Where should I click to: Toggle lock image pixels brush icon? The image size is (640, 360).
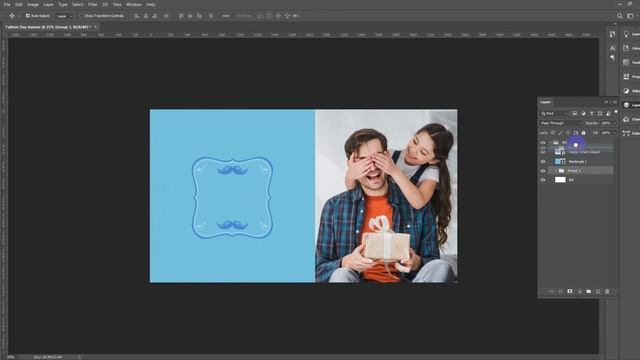(560, 133)
